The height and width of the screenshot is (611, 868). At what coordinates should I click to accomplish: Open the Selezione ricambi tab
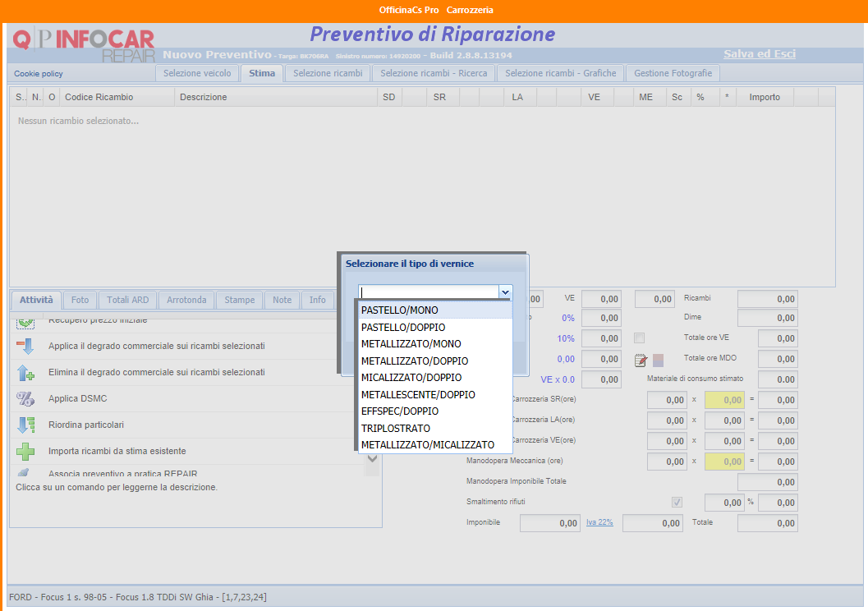click(x=328, y=73)
